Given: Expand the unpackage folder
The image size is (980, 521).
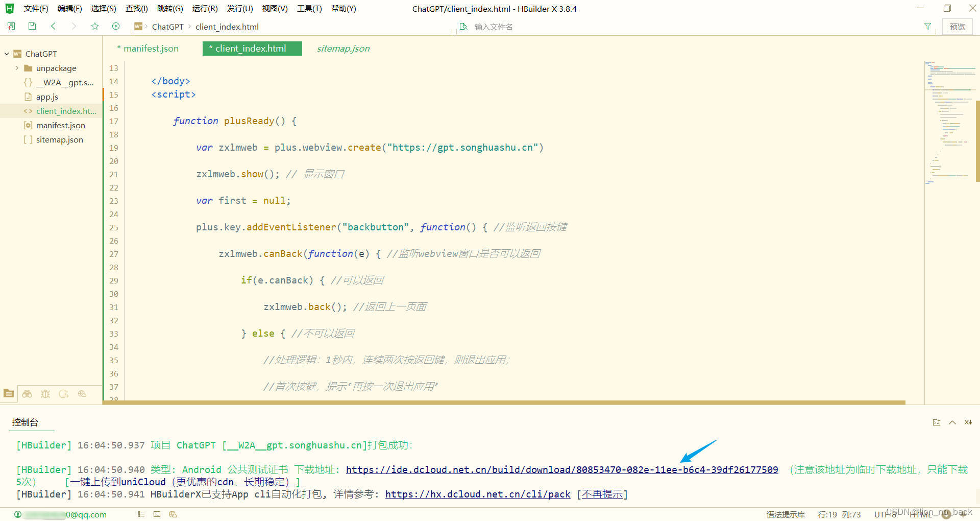Looking at the screenshot, I should pos(17,68).
